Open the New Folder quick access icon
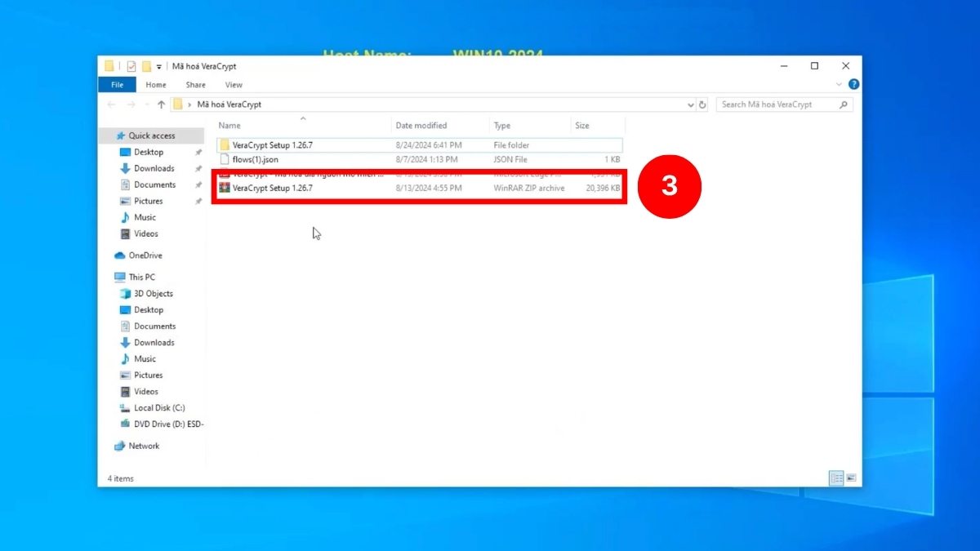This screenshot has width=980, height=551. click(145, 66)
